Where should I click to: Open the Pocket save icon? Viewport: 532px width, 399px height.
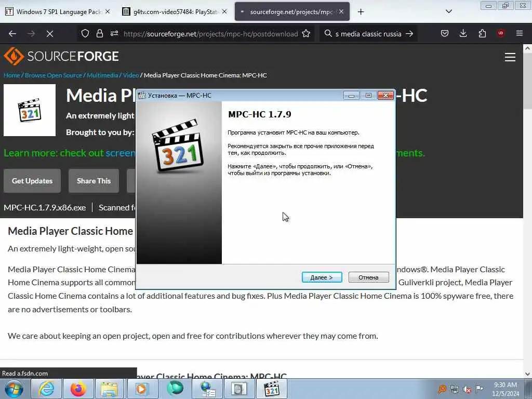(x=445, y=34)
